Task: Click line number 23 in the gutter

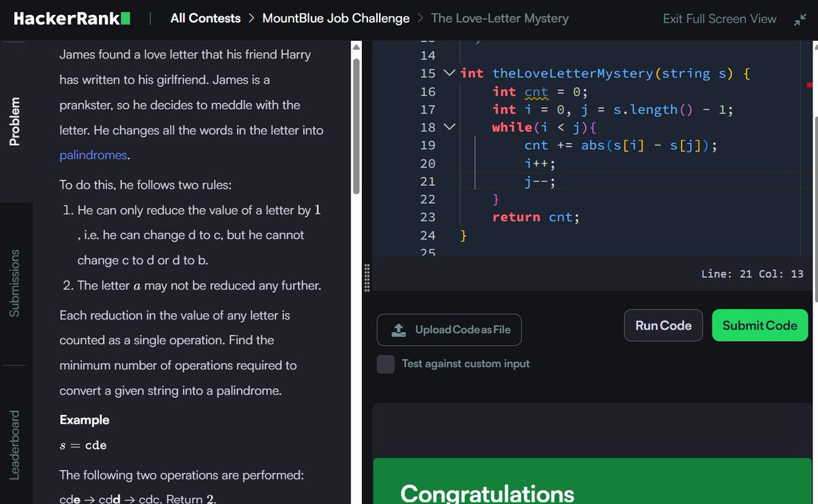Action: [427, 217]
